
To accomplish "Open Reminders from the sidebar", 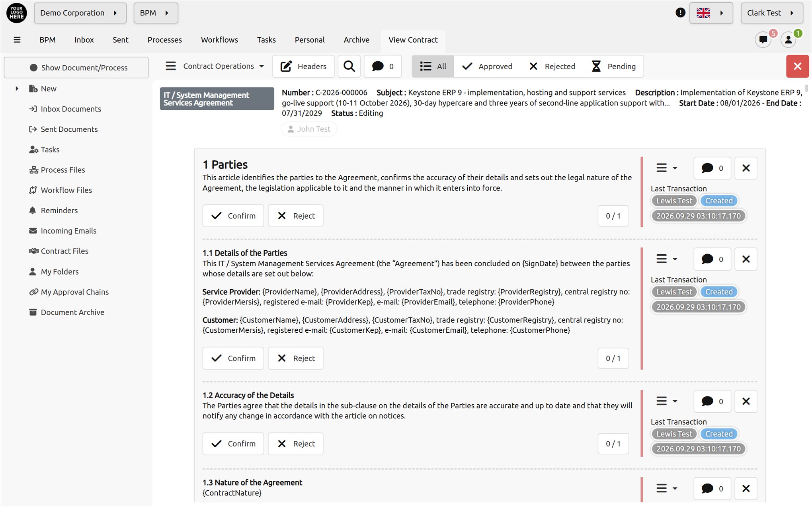I will (59, 211).
